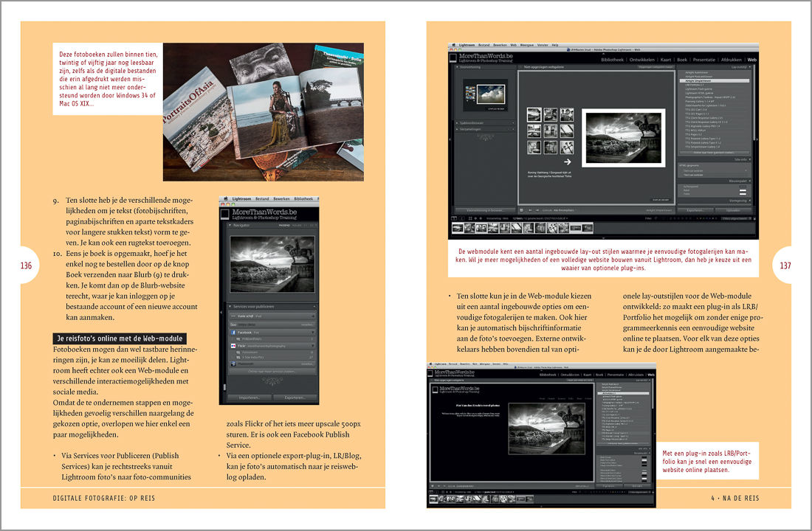Open the Flickr service dropdown arrow
Image resolution: width=812 pixels, height=531 pixels.
pyautogui.click(x=313, y=346)
